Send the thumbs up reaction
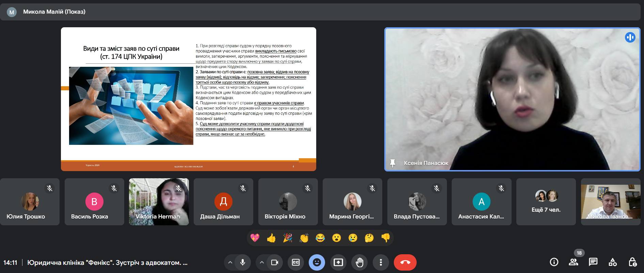 click(x=271, y=238)
